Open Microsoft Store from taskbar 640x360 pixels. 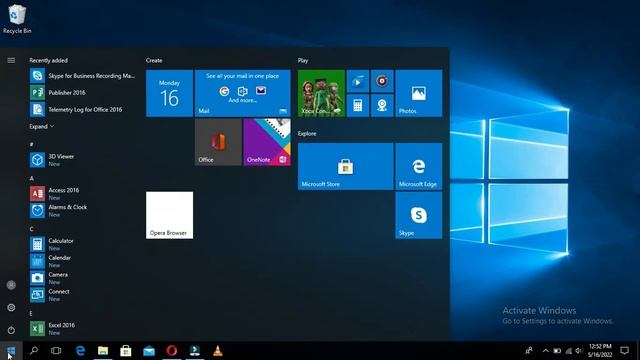[x=126, y=351]
